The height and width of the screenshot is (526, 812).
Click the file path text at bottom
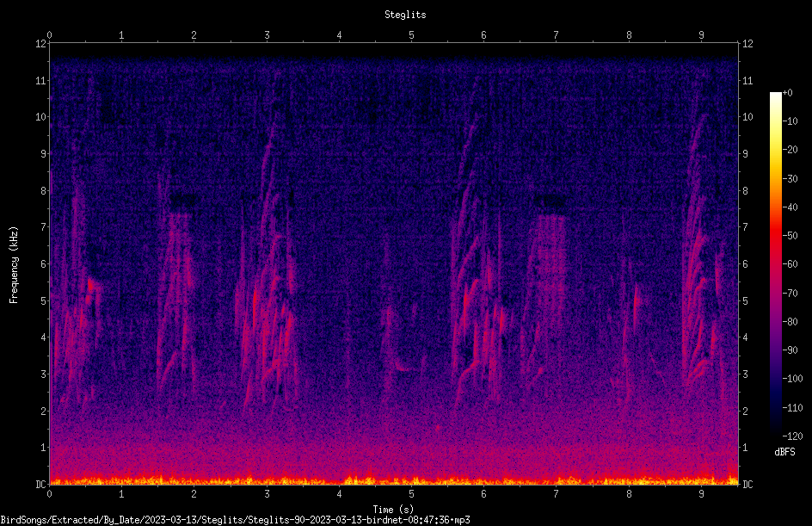(x=235, y=520)
